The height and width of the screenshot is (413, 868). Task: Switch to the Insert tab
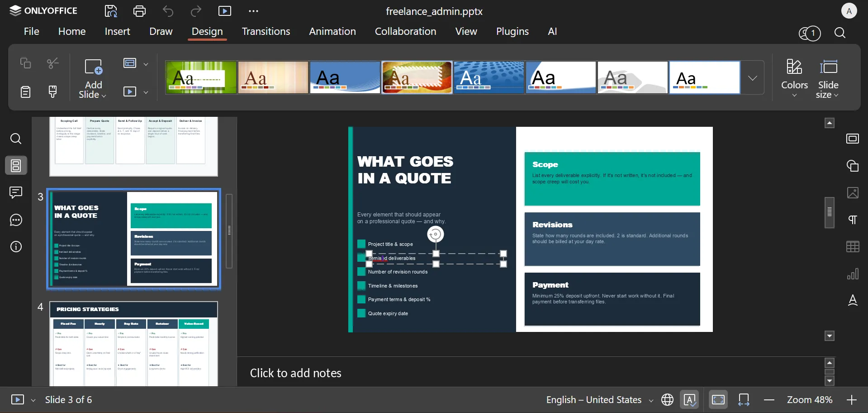pos(117,32)
